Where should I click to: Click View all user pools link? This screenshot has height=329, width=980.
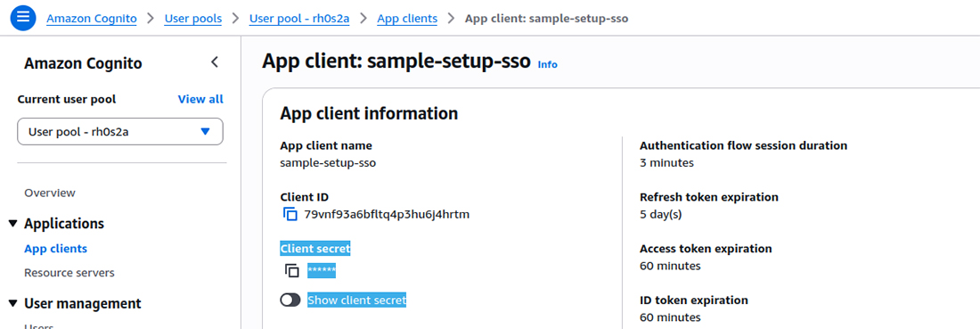pos(200,99)
